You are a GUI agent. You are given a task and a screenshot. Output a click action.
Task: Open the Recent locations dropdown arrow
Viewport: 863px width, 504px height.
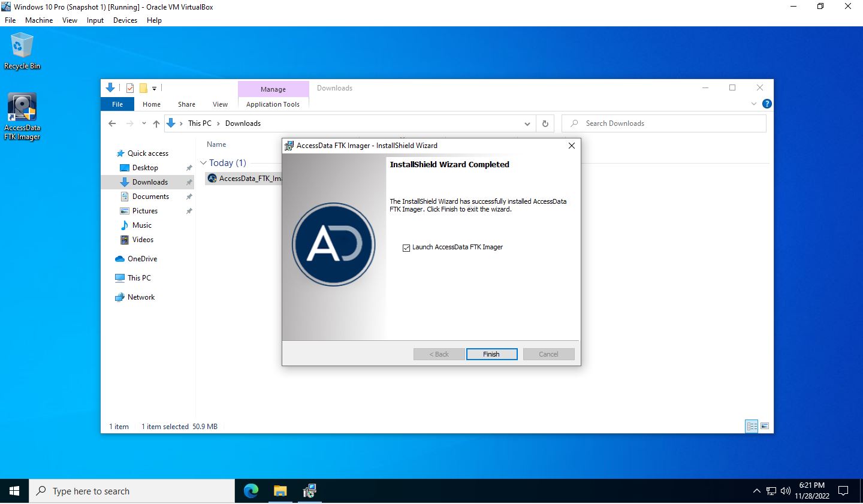[144, 123]
